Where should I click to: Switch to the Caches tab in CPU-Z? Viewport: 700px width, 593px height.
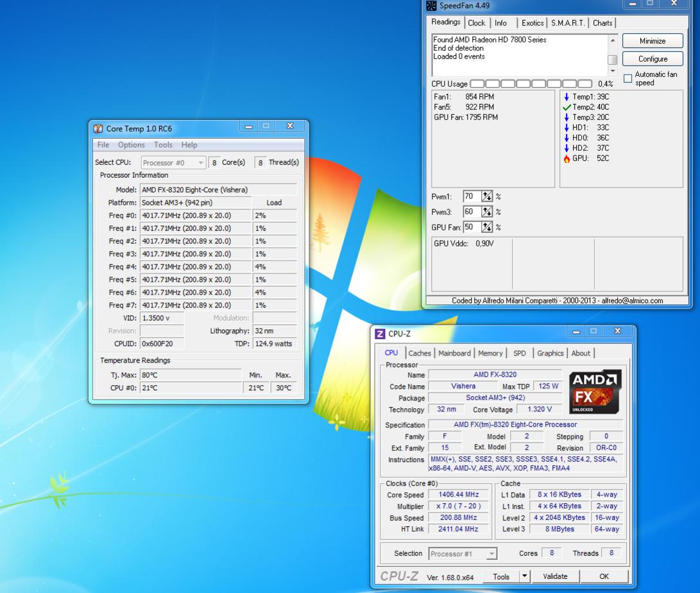pyautogui.click(x=420, y=353)
